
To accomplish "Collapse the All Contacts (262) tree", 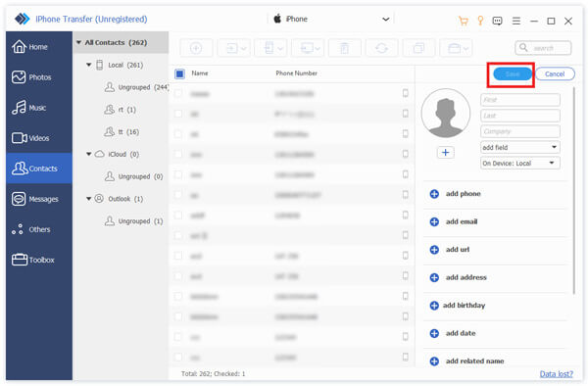I will (x=78, y=43).
